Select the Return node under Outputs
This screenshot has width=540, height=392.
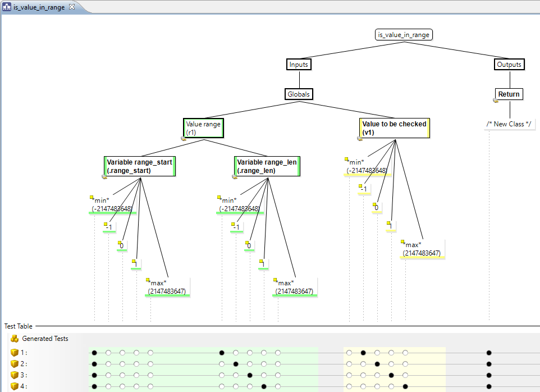coord(509,94)
